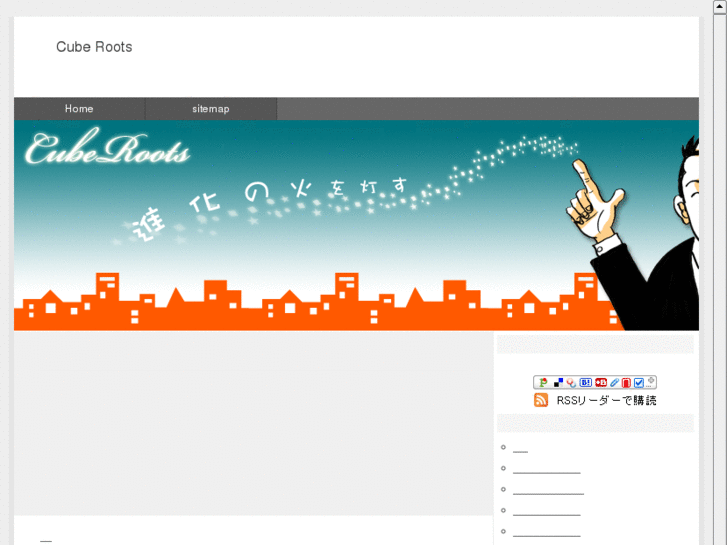Click the CubeRoots header banner image
This screenshot has width=727, height=545.
(x=356, y=225)
